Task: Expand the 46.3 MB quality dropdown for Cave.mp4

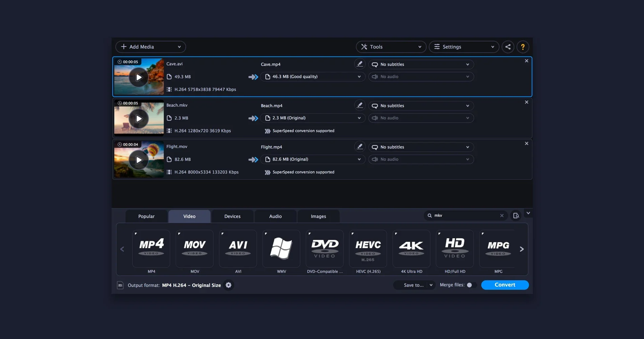Action: [x=312, y=77]
